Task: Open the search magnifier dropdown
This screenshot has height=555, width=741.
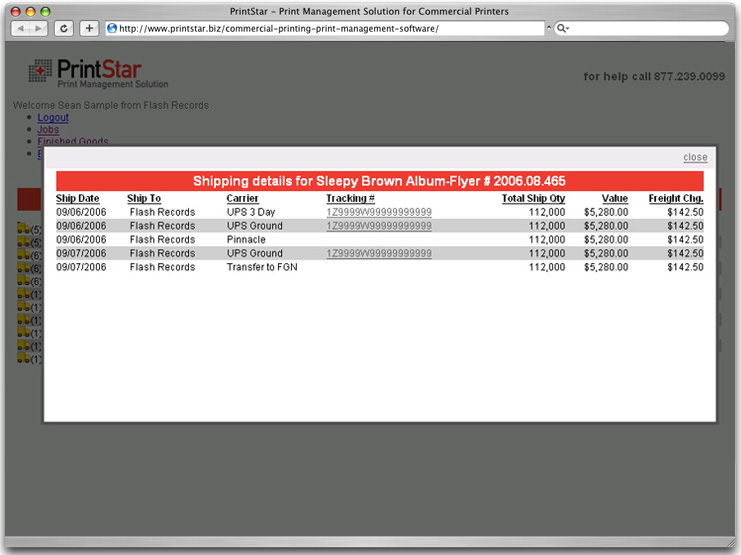Action: tap(562, 28)
